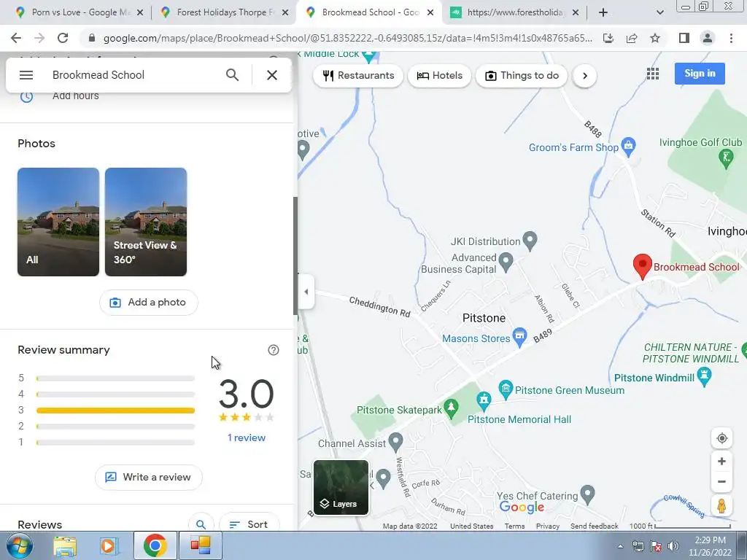
Task: Filter map by Hotels
Action: (440, 75)
